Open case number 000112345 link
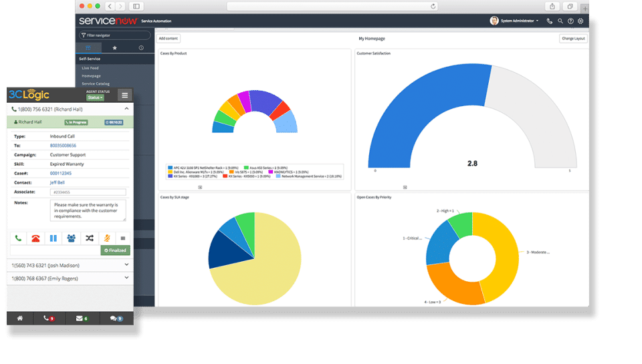 coord(61,173)
